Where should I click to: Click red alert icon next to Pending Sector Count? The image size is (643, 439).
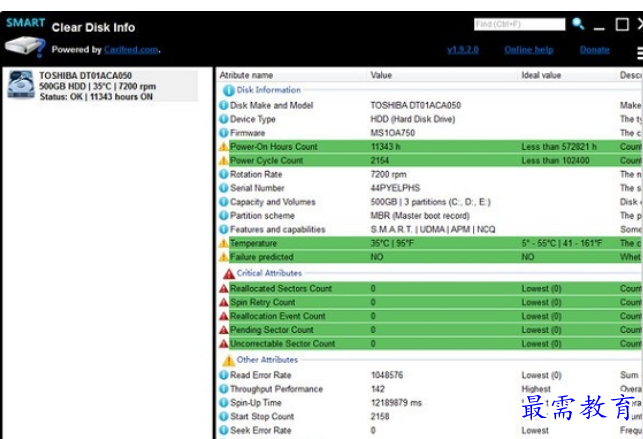tap(223, 330)
